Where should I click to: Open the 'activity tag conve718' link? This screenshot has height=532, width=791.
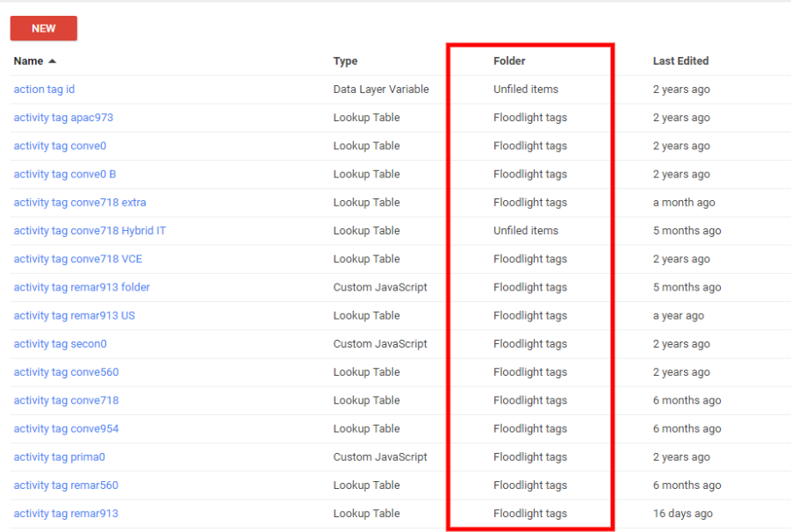click(66, 400)
